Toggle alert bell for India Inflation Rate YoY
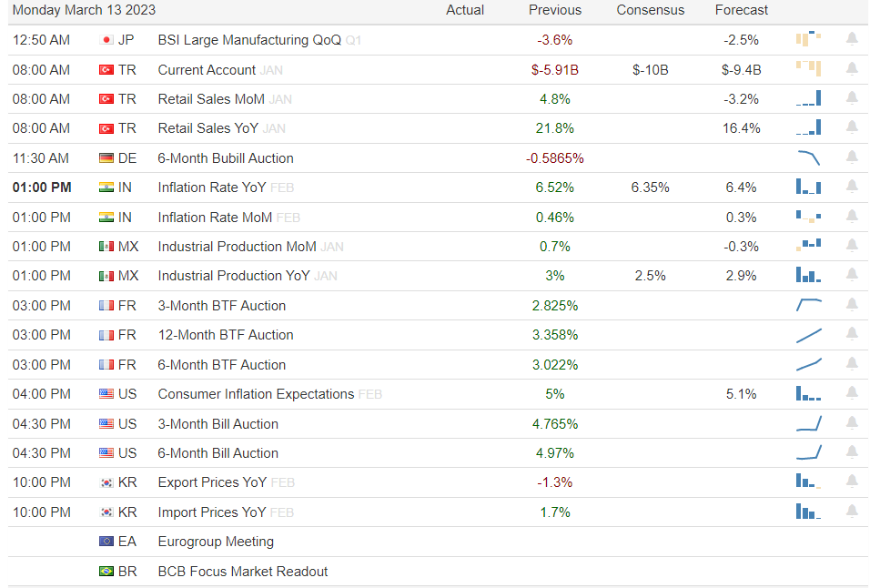The height and width of the screenshot is (588, 890). [x=852, y=187]
